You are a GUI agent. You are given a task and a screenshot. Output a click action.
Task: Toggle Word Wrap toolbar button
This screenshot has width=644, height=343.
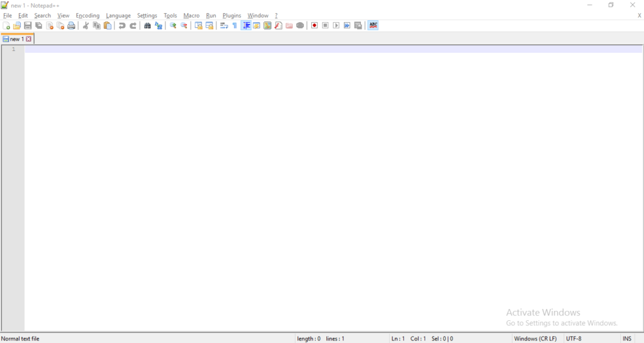click(x=224, y=26)
